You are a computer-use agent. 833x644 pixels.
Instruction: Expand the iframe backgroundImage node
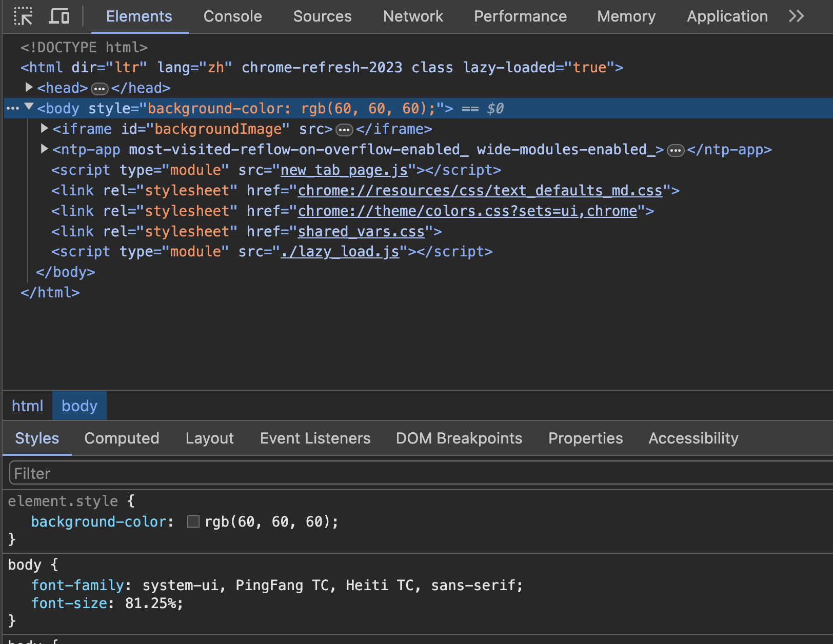click(x=45, y=128)
